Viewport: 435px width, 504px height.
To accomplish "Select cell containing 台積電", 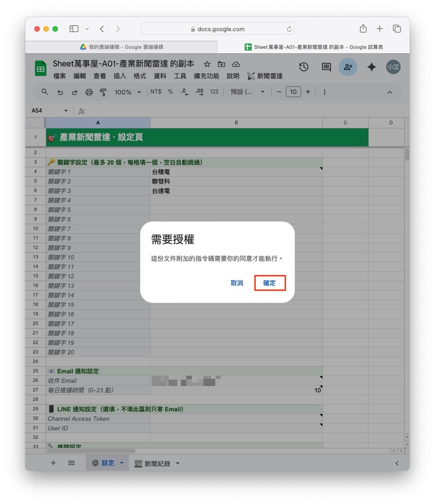I will 236,172.
